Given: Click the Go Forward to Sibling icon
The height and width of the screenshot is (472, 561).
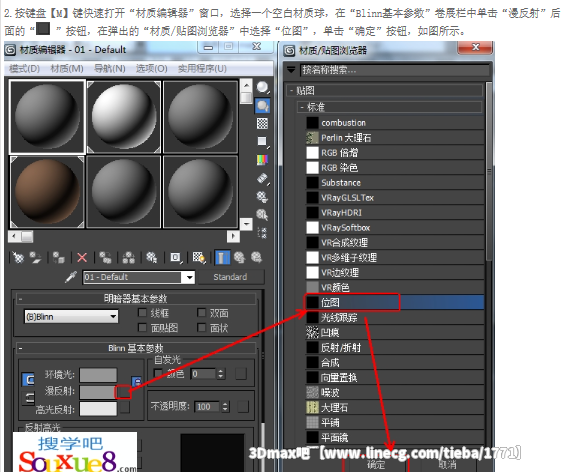Looking at the screenshot, I should pos(256,257).
